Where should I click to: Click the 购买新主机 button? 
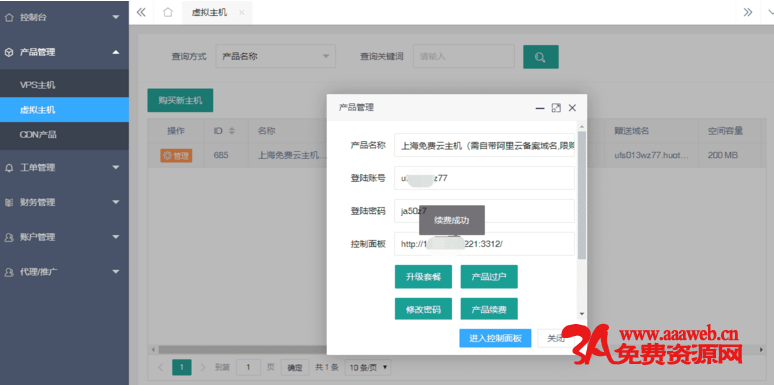point(180,100)
